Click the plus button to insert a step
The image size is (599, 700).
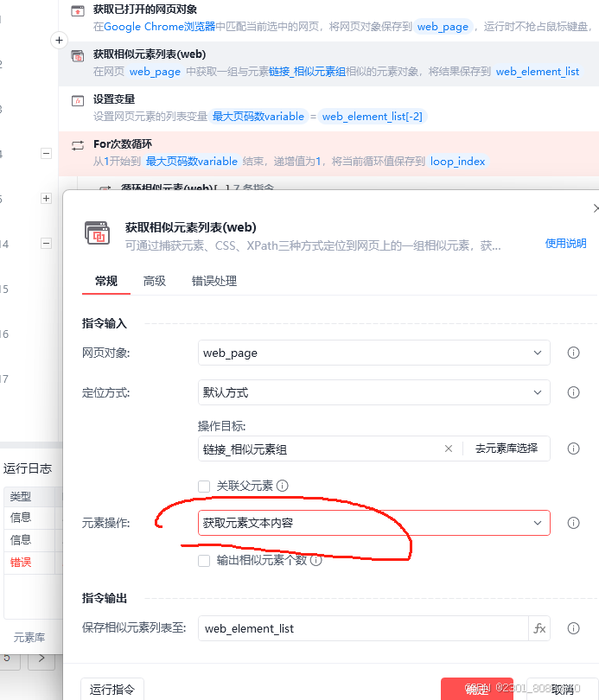59,40
